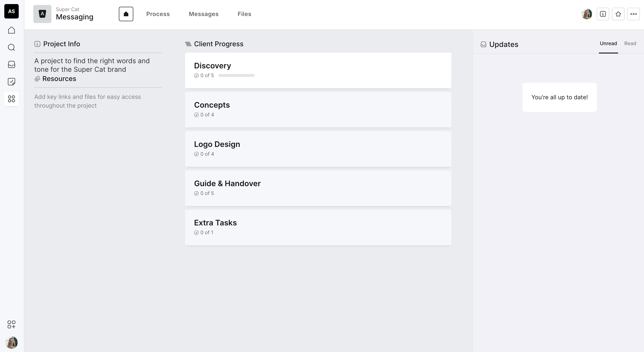Click the Discovery progress bar
Viewport: 644px width, 352px height.
(236, 76)
